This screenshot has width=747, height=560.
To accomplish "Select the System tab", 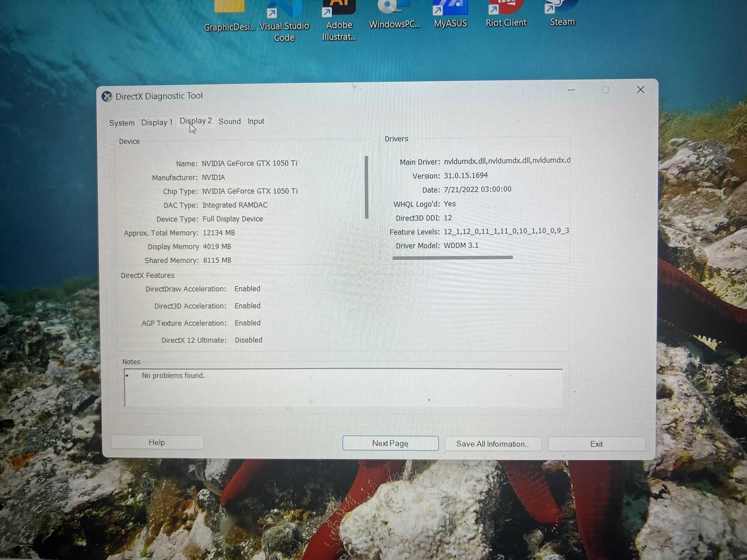I will pyautogui.click(x=122, y=122).
